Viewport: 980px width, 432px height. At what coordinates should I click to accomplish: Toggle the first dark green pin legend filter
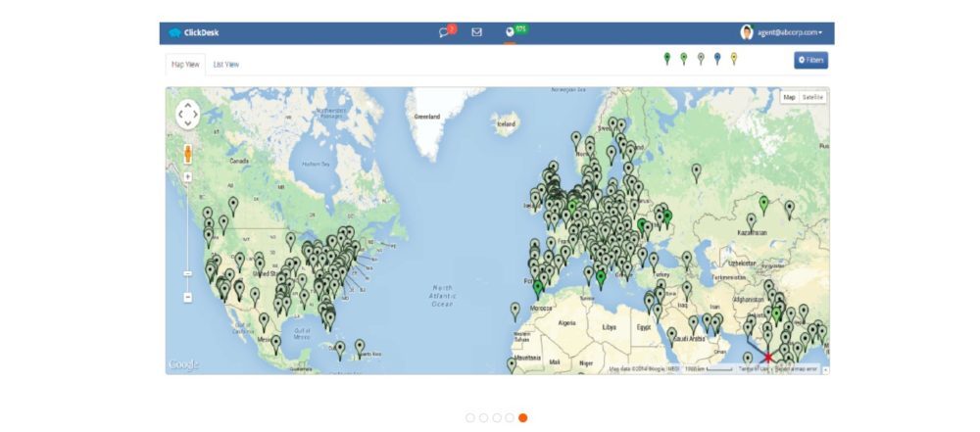coord(667,59)
